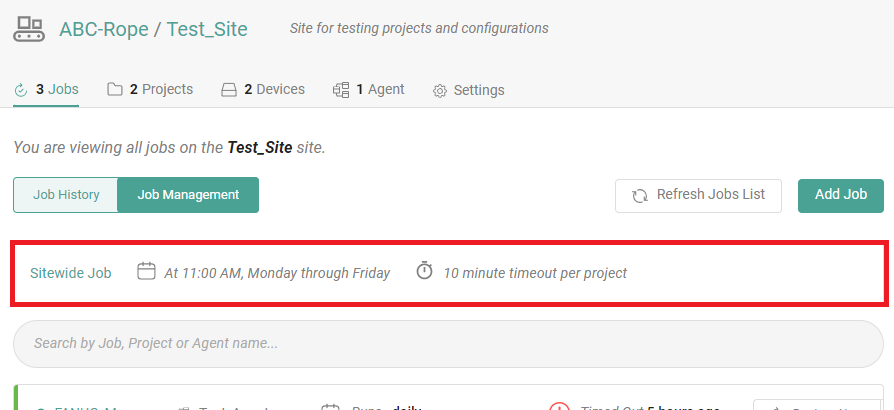
Task: Click the Add Job button
Action: click(840, 195)
